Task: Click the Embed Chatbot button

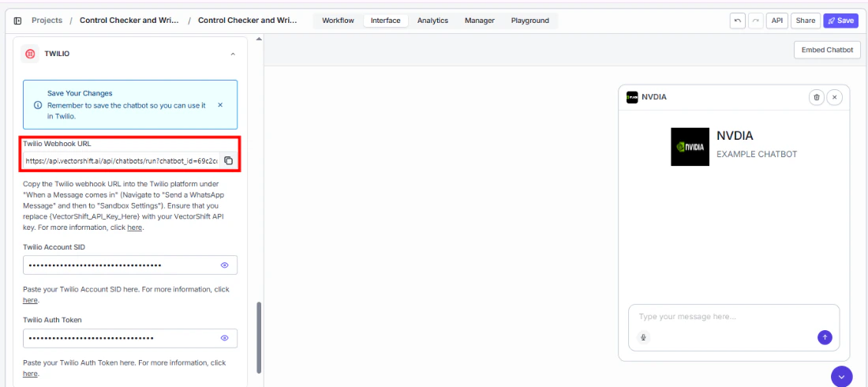Action: (827, 50)
